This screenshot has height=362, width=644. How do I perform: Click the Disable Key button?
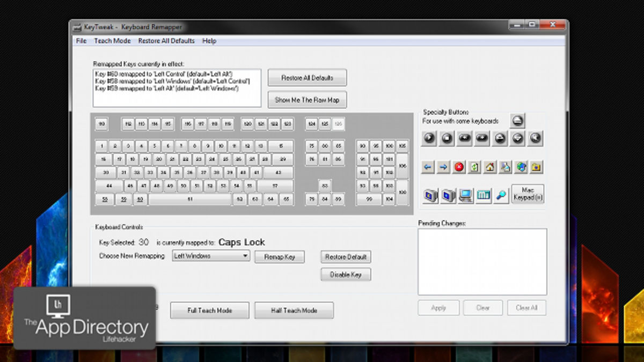pos(346,275)
